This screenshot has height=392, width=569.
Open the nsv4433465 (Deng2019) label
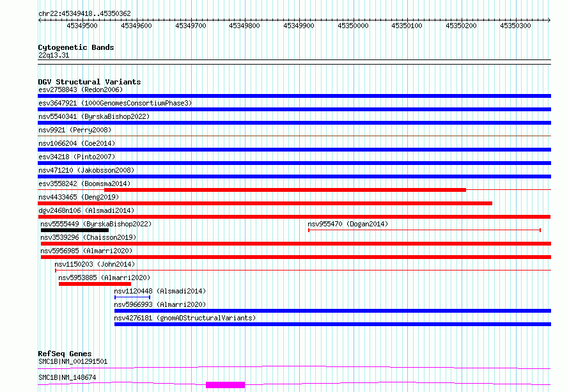coord(79,197)
